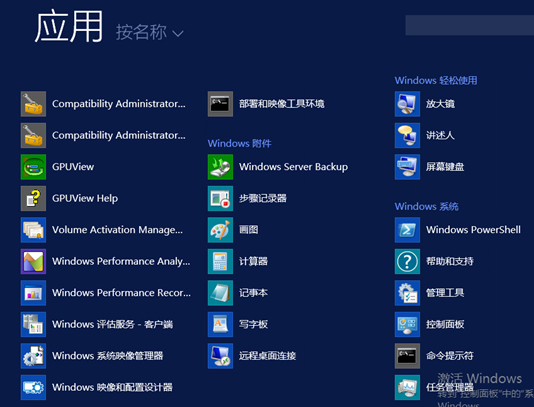Click the GPUView Help text label
The height and width of the screenshot is (407, 534).
coord(85,198)
